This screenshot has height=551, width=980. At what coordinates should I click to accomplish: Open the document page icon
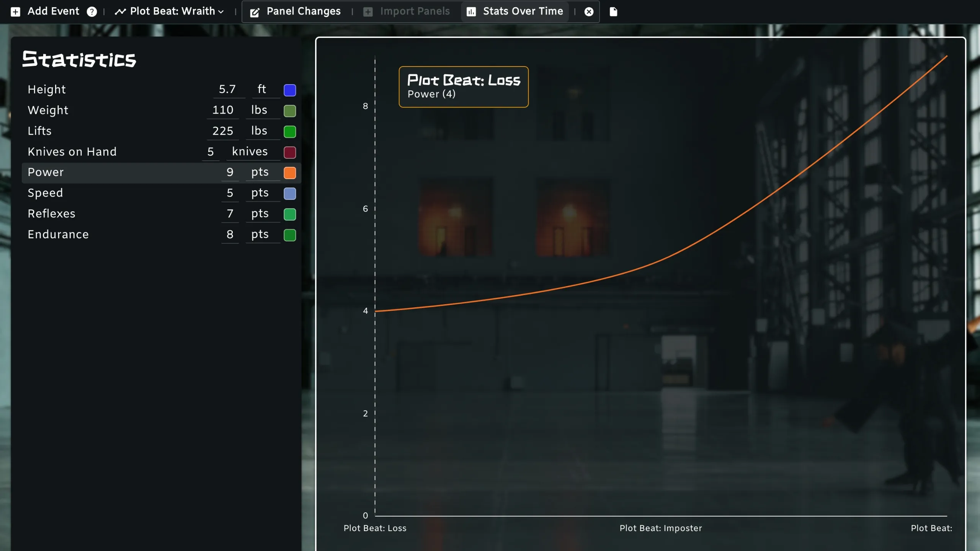613,12
